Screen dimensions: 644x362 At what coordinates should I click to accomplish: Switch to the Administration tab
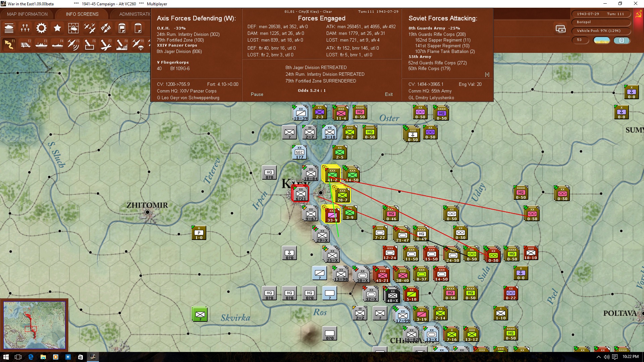134,14
